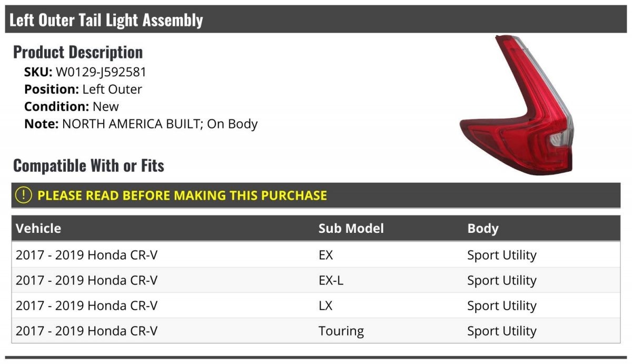Click the Condition value New
The height and width of the screenshot is (364, 632).
tap(106, 106)
